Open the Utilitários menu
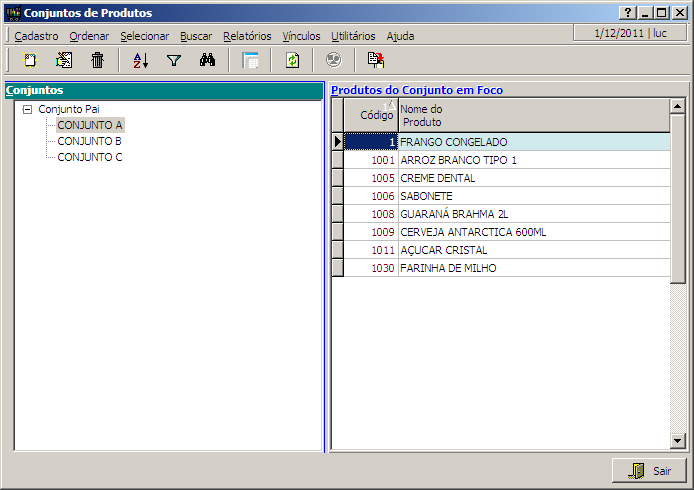Viewport: 694px width, 490px height. click(353, 35)
